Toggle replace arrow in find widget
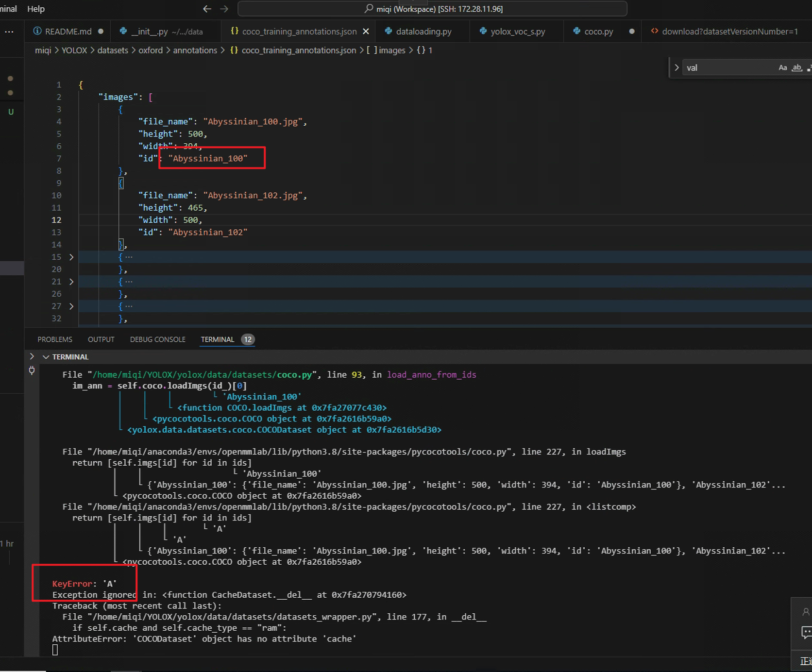 coord(676,67)
